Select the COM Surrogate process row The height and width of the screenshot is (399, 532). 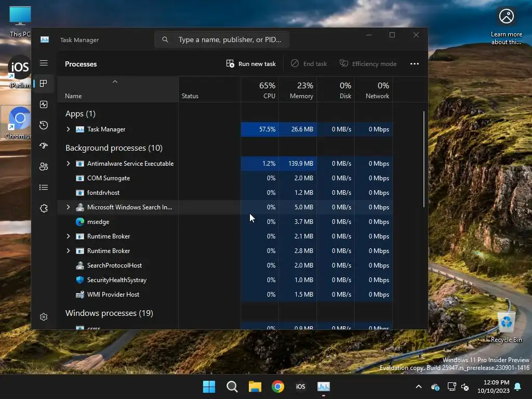coord(225,178)
